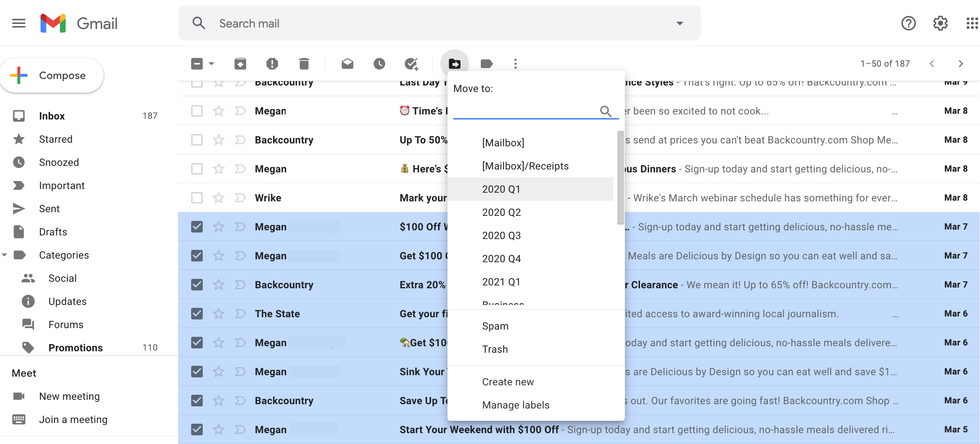Viewport: 980px width, 444px height.
Task: Star The State email
Action: [218, 314]
